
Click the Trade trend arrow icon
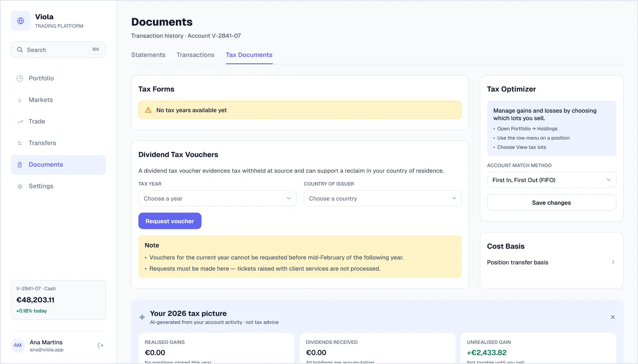20,121
